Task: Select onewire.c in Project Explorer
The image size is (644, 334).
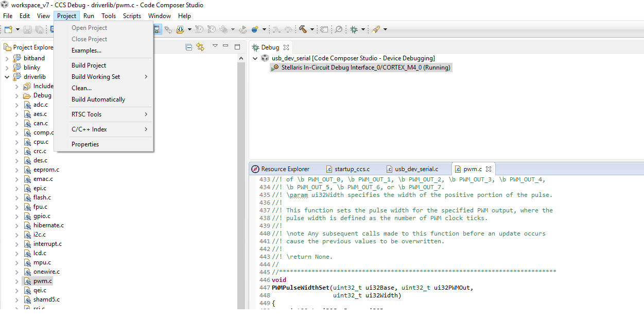Action: tap(46, 272)
